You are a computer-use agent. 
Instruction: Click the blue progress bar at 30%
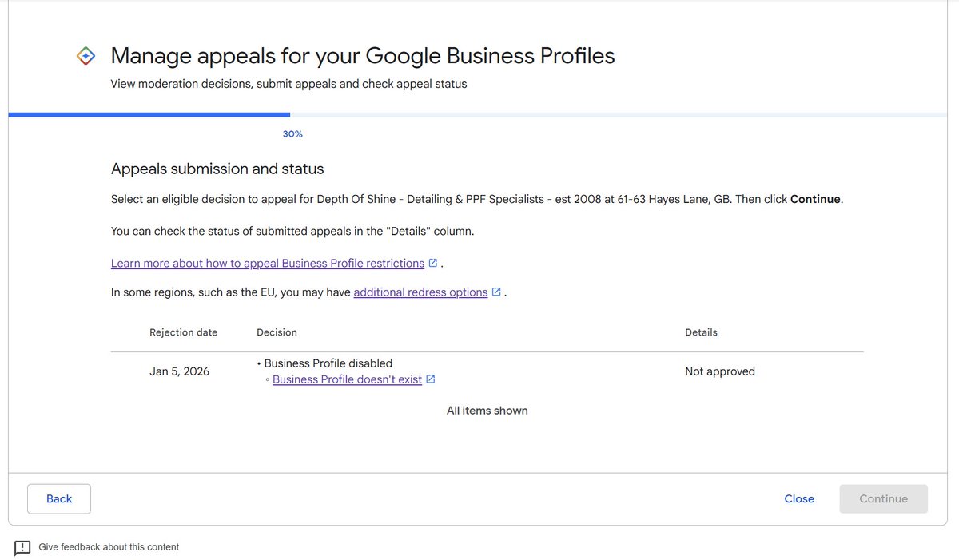(x=149, y=115)
